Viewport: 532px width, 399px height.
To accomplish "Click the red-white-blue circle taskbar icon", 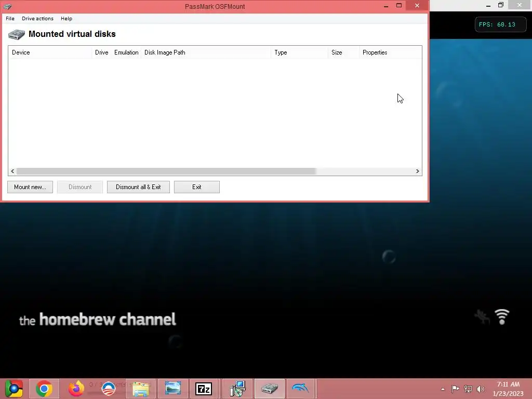I will coord(109,389).
